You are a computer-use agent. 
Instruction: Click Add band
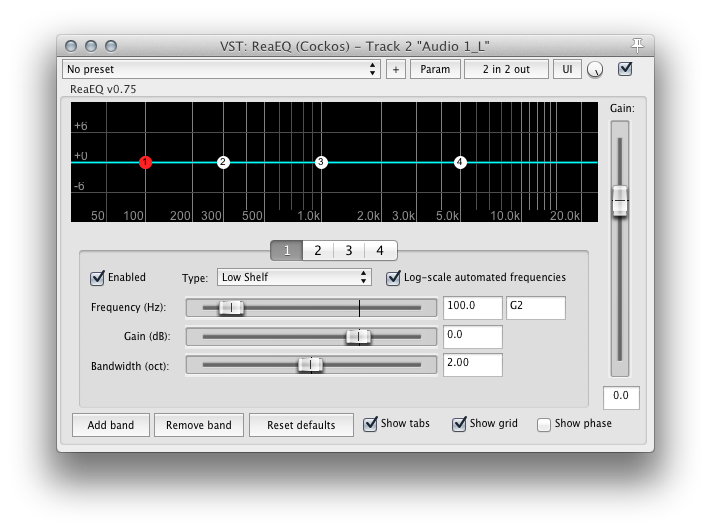click(x=111, y=425)
